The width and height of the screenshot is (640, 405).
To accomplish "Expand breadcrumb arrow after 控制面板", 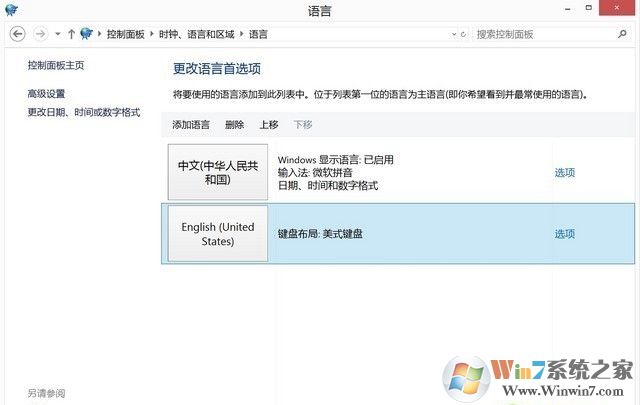I will tap(151, 34).
